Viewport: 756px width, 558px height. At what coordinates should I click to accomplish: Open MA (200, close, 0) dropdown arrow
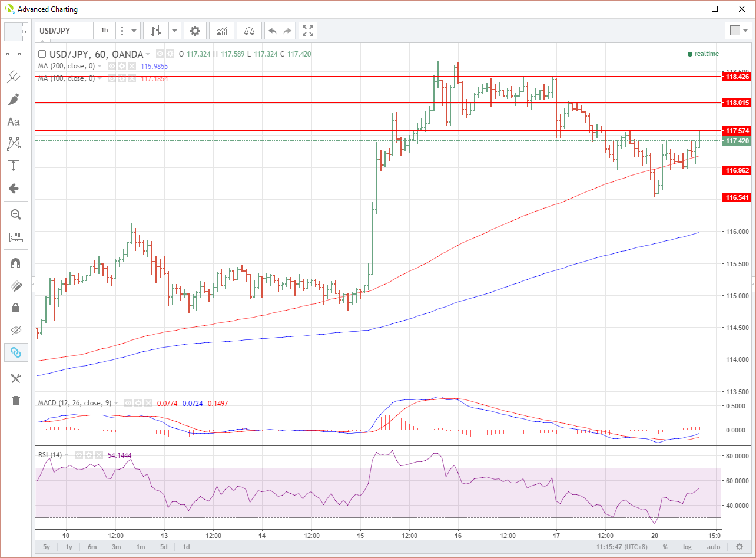[x=100, y=66]
